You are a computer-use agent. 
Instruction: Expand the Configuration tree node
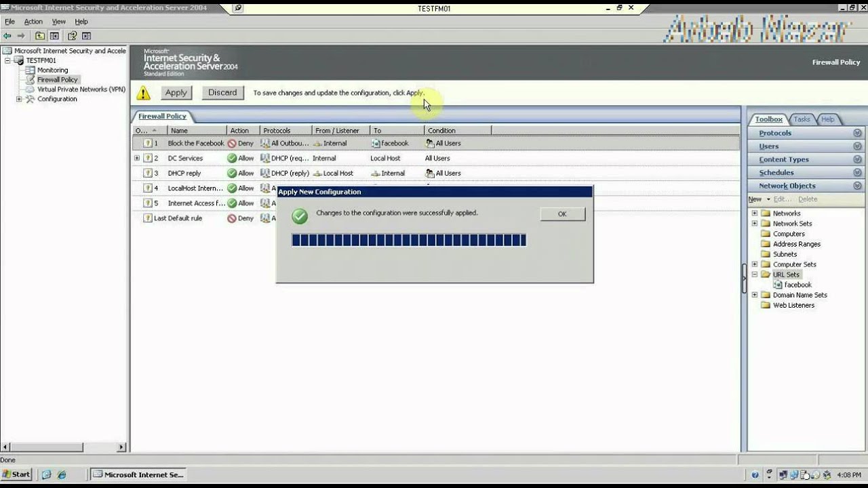[20, 99]
